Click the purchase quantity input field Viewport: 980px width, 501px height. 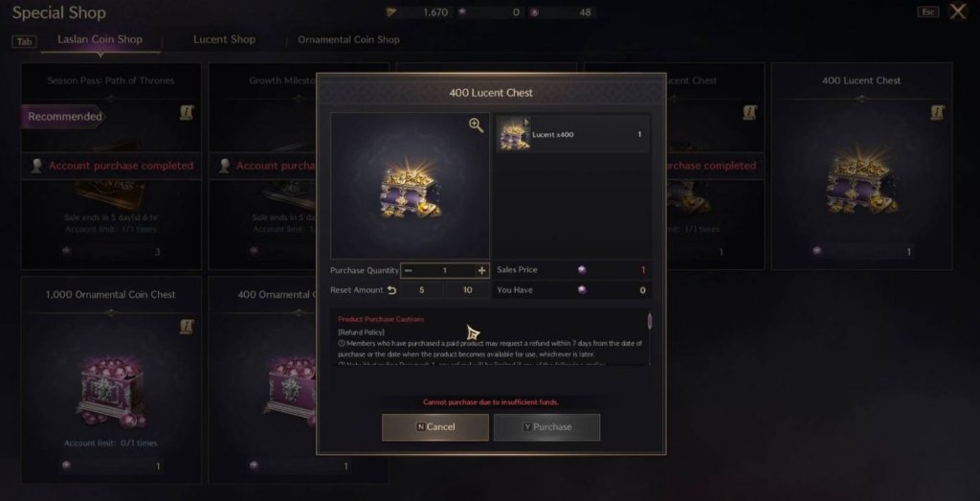(445, 271)
